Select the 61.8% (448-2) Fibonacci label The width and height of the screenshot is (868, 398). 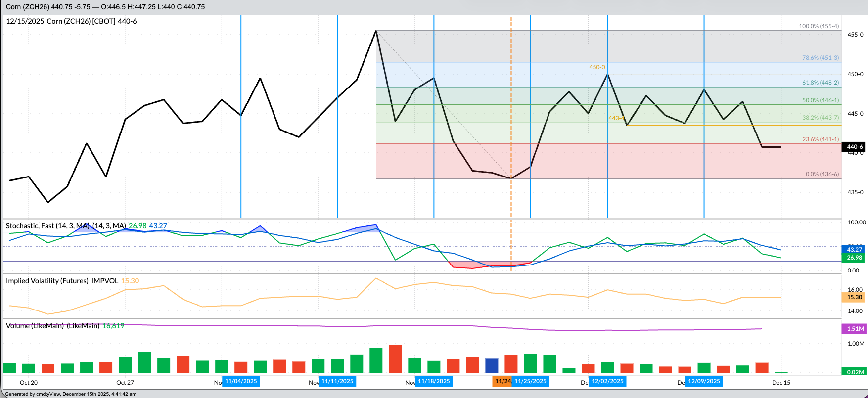pos(820,83)
